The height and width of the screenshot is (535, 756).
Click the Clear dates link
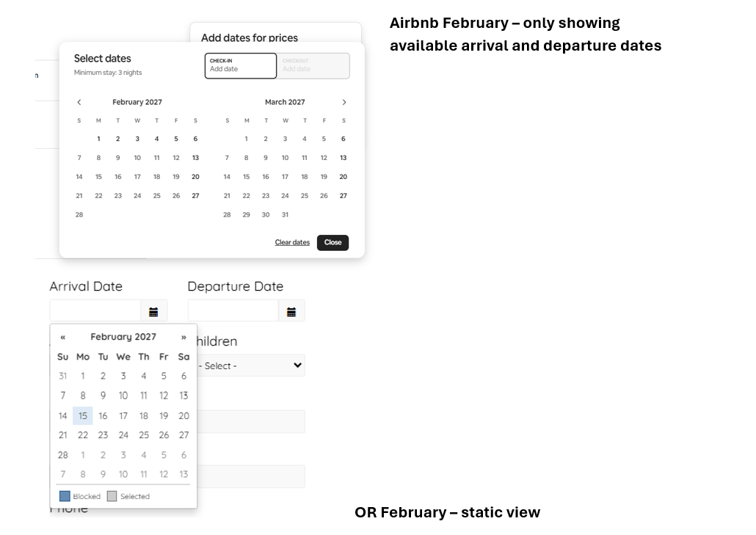(x=292, y=243)
